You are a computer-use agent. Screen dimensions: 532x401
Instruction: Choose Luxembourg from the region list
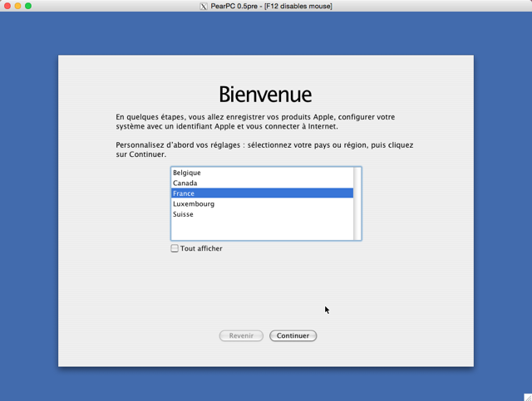(262, 203)
